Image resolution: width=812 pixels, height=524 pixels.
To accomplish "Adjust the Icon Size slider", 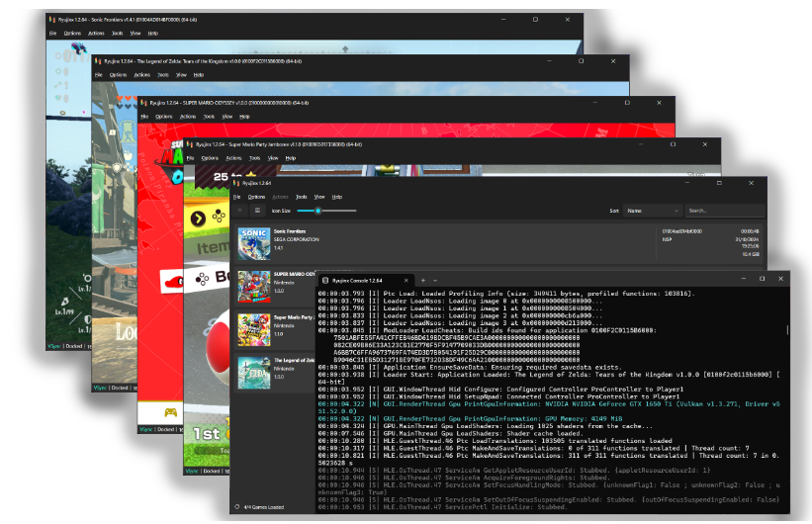I will click(x=316, y=211).
